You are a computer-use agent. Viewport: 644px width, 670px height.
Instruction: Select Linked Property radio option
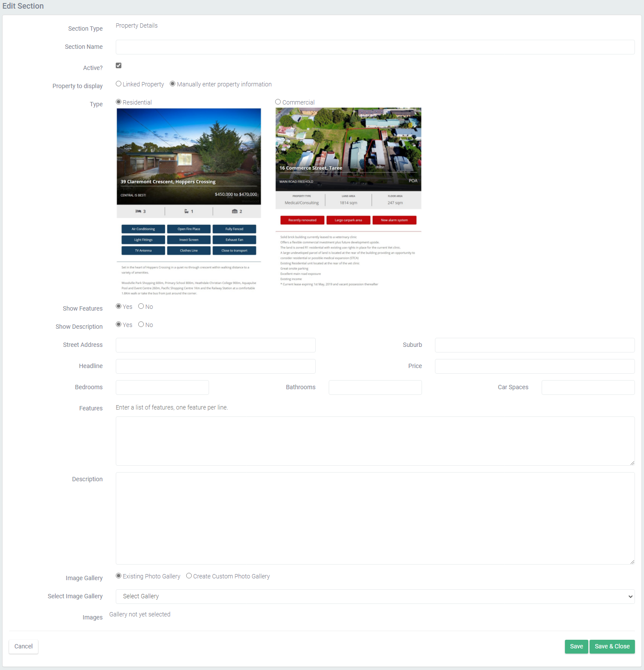[118, 84]
